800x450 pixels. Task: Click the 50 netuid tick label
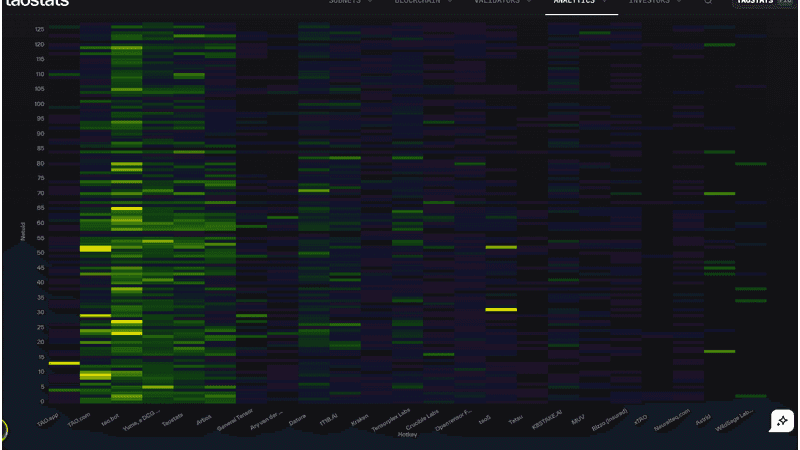pos(41,253)
